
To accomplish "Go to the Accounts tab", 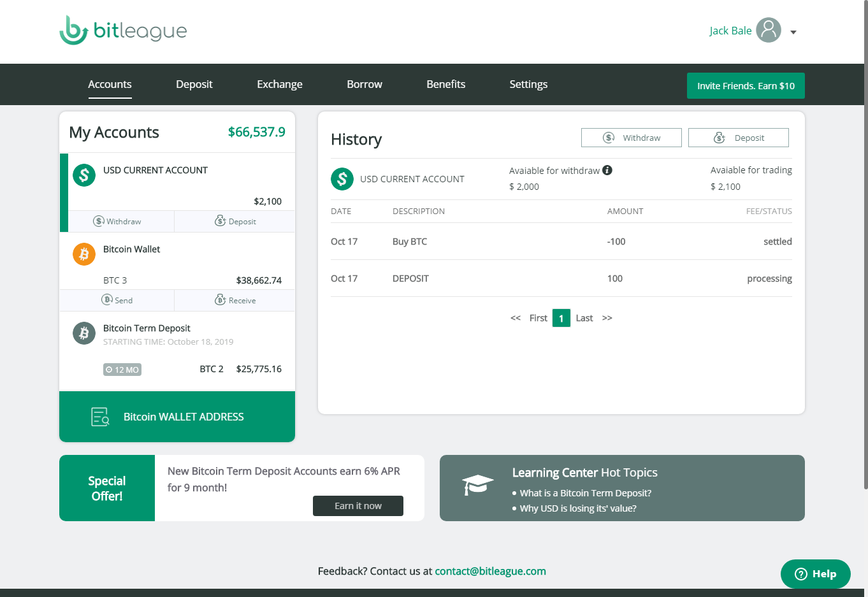I will click(110, 84).
